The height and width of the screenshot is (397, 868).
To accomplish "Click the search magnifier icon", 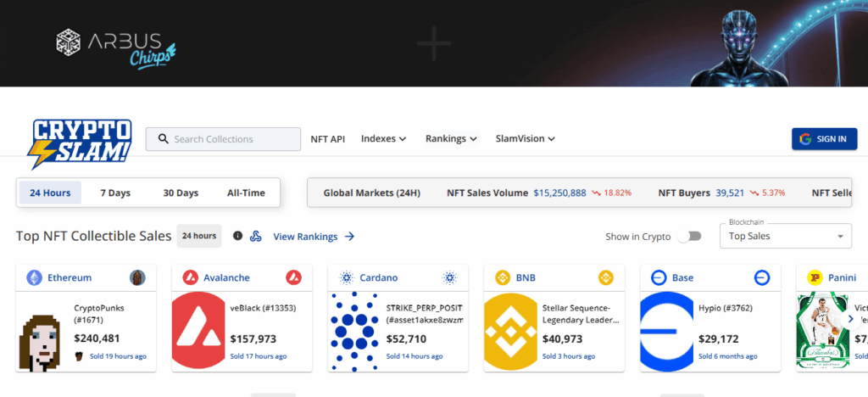I will coord(163,139).
